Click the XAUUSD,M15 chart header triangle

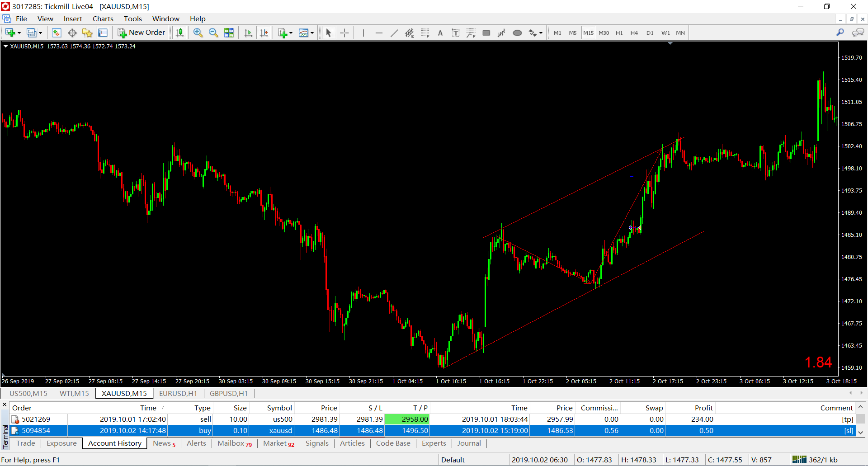point(6,46)
